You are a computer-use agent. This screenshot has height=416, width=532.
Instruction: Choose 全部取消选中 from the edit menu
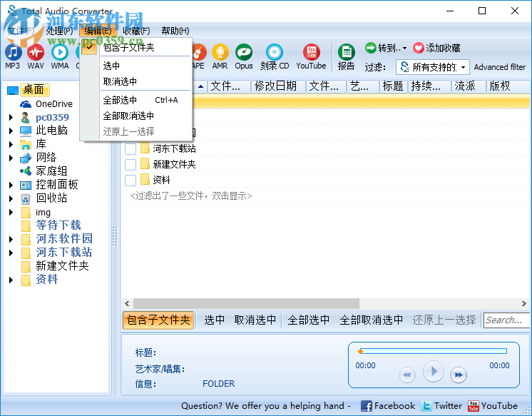pos(136,116)
